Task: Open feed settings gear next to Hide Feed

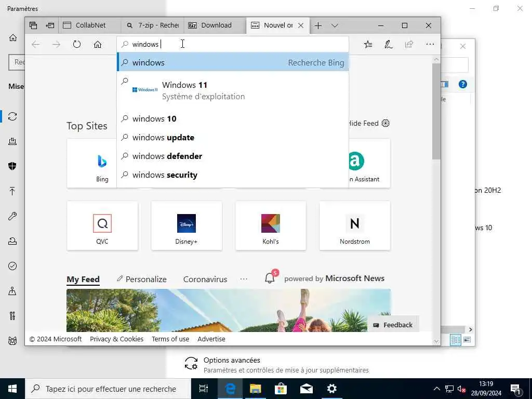Action: point(385,123)
